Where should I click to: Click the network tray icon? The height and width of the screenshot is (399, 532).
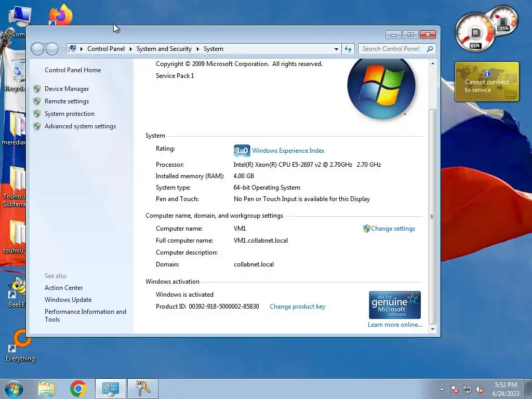pyautogui.click(x=467, y=390)
